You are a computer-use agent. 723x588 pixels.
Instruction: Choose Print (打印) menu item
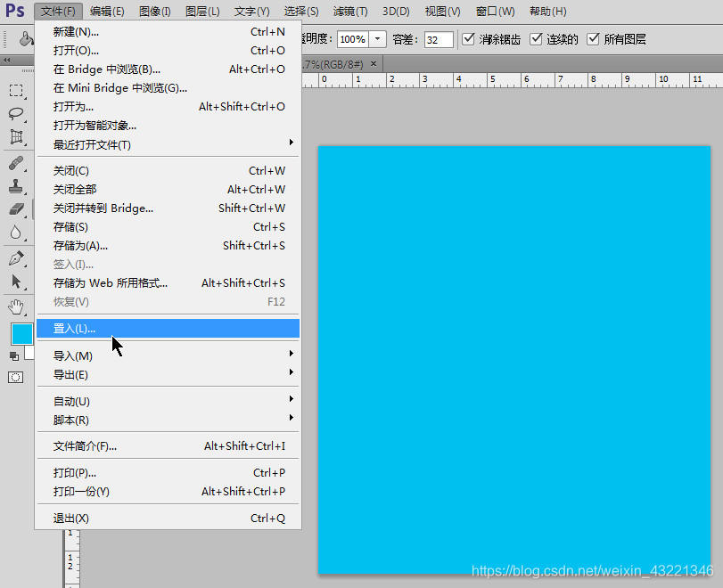(x=168, y=473)
